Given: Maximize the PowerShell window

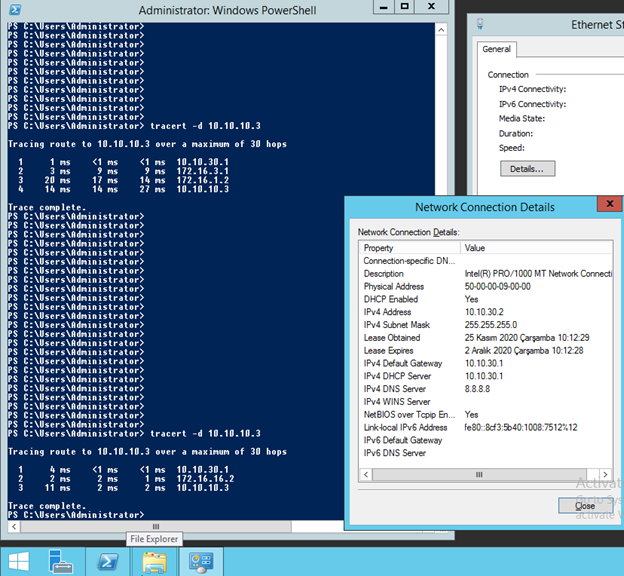Looking at the screenshot, I should click(x=404, y=6).
